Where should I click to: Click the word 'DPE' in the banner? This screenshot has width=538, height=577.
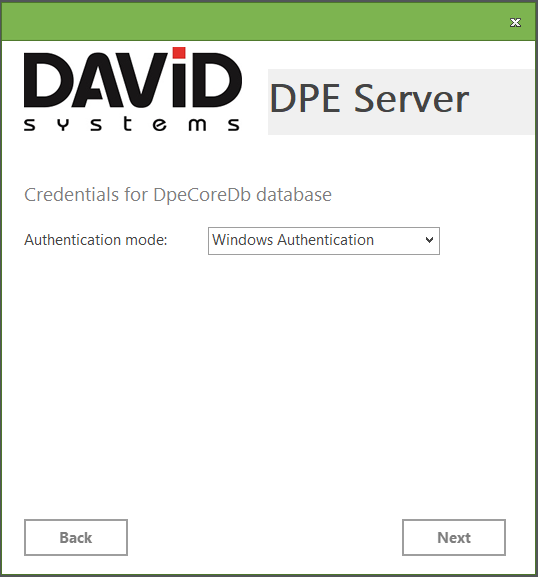pos(305,98)
